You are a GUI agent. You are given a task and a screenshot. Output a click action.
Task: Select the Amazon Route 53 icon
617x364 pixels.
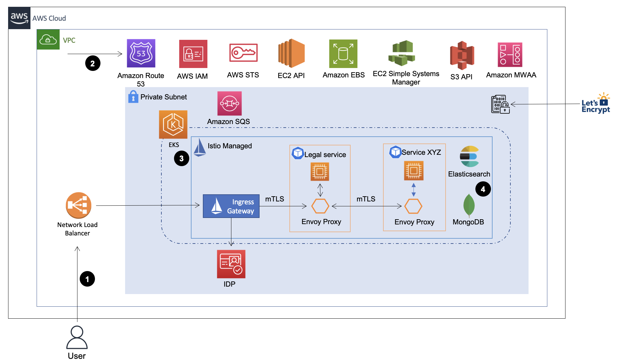click(x=141, y=53)
